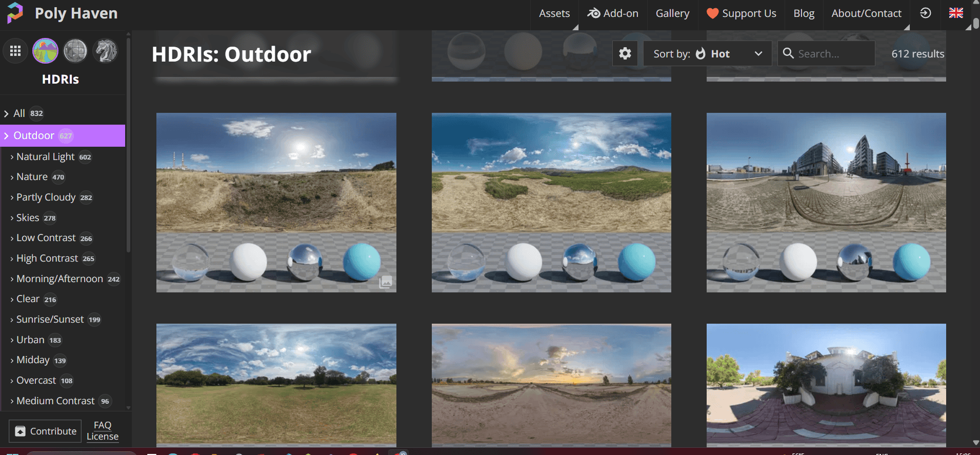This screenshot has width=980, height=455.
Task: Open the Sort by Hot dropdown
Action: point(707,53)
